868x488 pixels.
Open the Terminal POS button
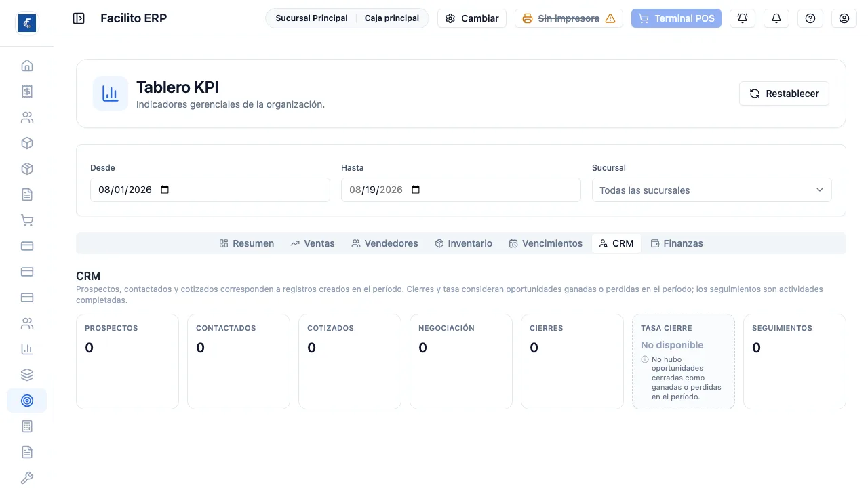(x=676, y=18)
